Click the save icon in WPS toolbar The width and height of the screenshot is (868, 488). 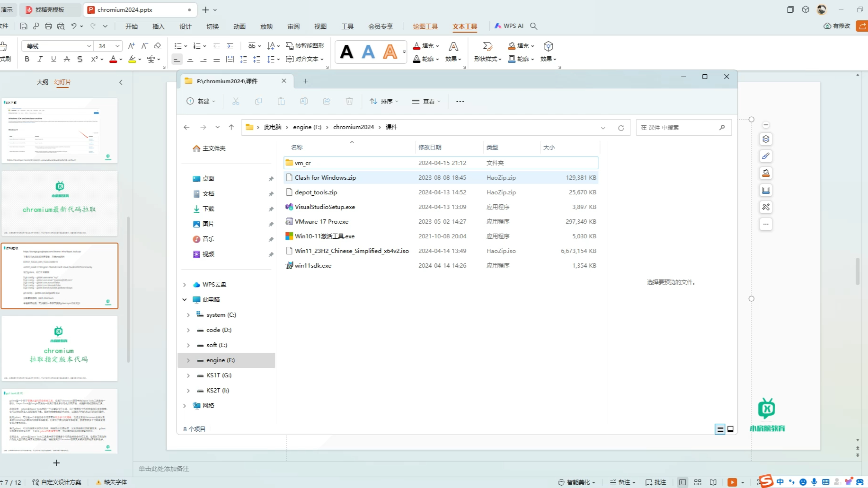point(24,26)
